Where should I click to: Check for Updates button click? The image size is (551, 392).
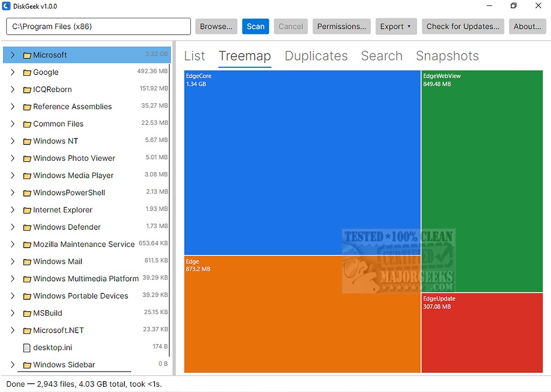(463, 26)
